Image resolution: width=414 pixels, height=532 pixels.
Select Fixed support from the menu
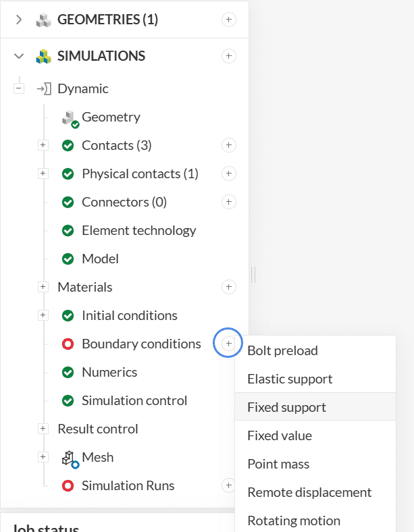coord(286,407)
